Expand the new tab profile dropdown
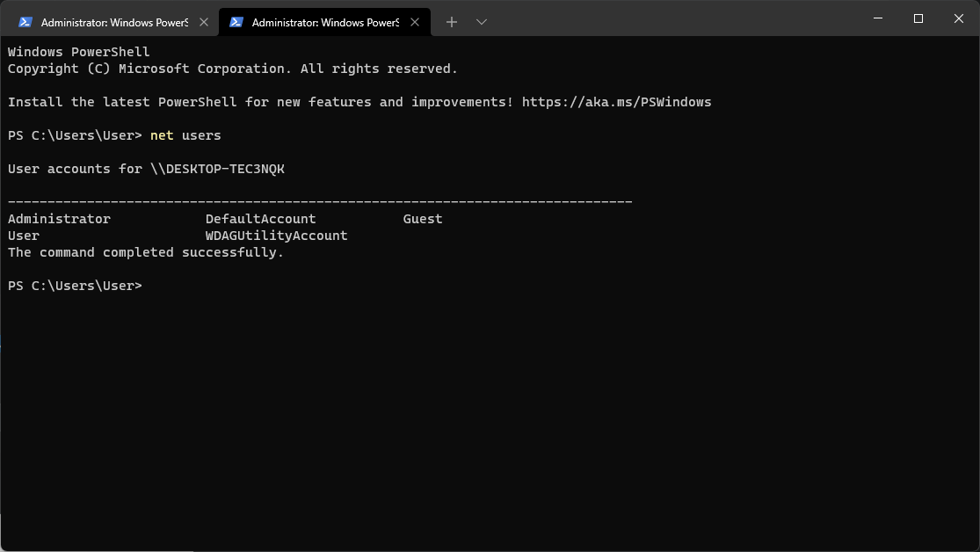 point(482,22)
